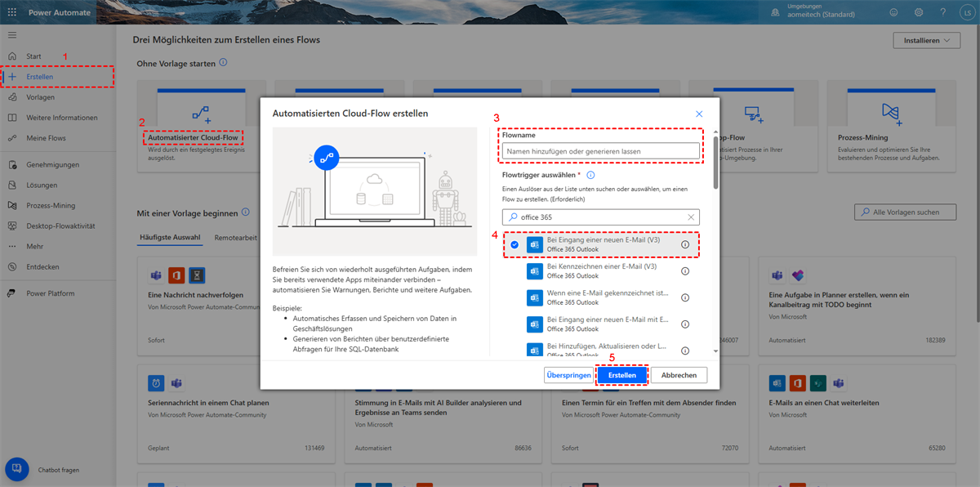Click the Flowname input field
The image size is (980, 487).
[x=601, y=151]
